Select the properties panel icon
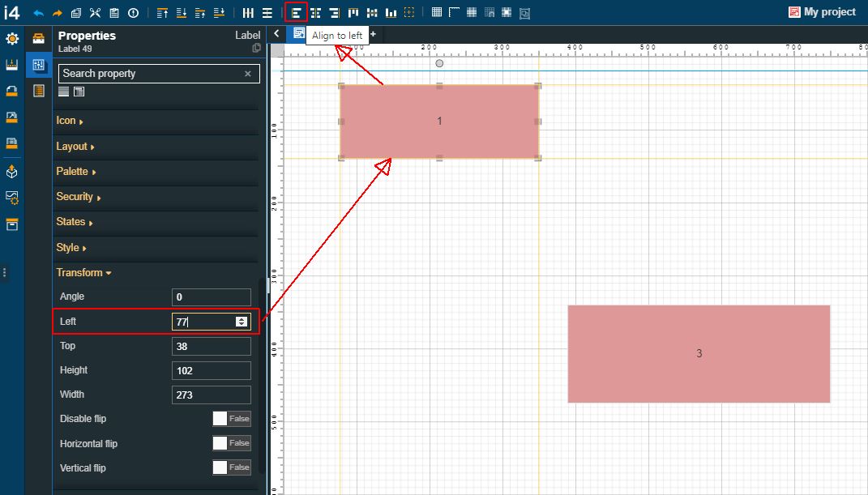This screenshot has width=868, height=495. [38, 66]
